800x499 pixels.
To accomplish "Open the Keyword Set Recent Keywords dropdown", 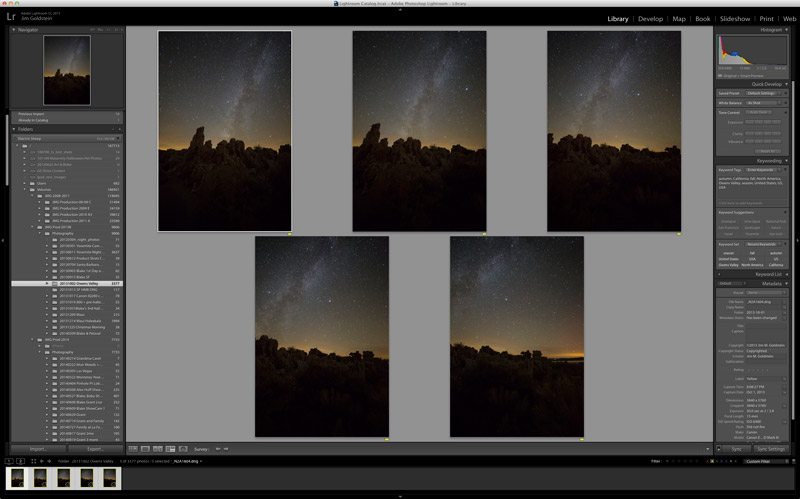I will [x=764, y=244].
